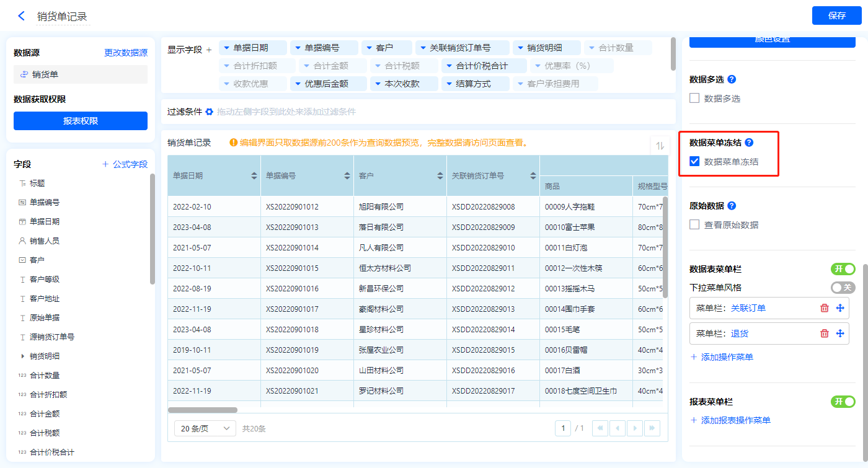Open the 单据日期 display field dropdown

coord(226,48)
